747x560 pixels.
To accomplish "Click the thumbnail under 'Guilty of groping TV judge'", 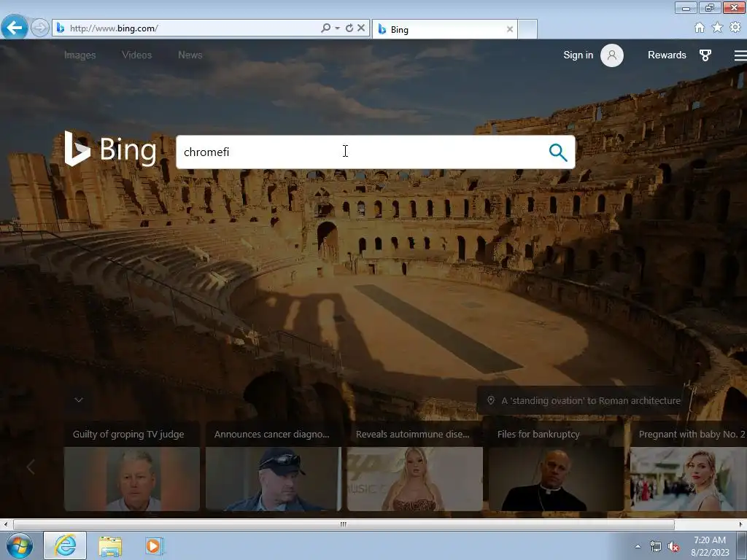I will (132, 478).
